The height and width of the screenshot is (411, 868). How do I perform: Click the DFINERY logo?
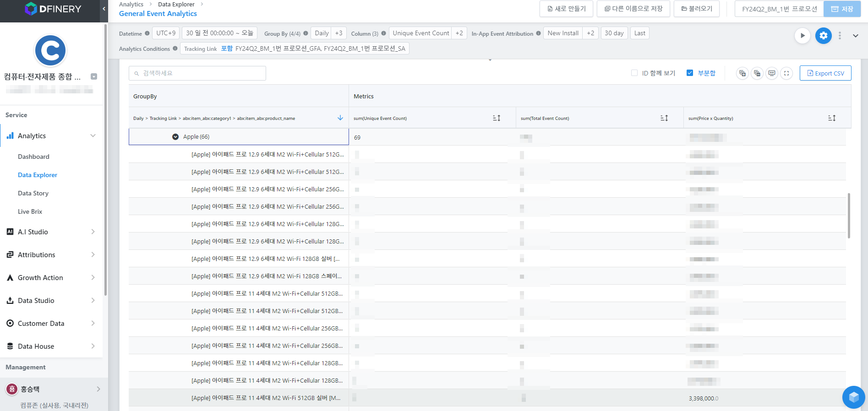(x=53, y=9)
